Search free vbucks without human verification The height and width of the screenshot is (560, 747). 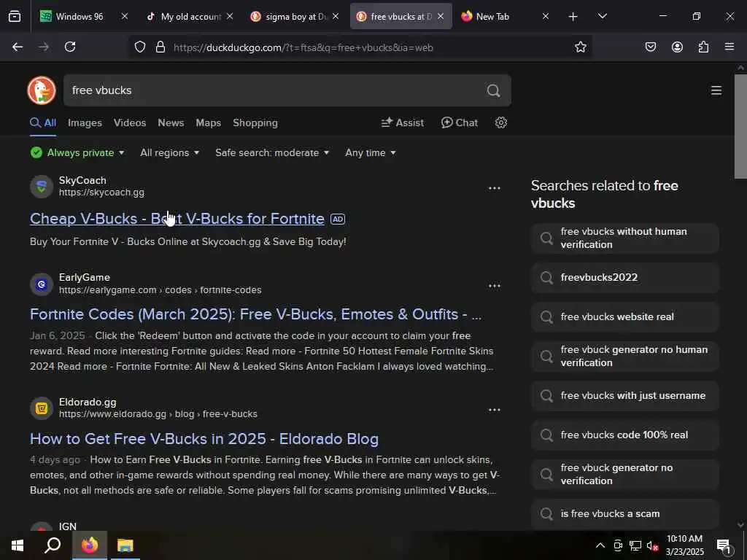coord(624,238)
